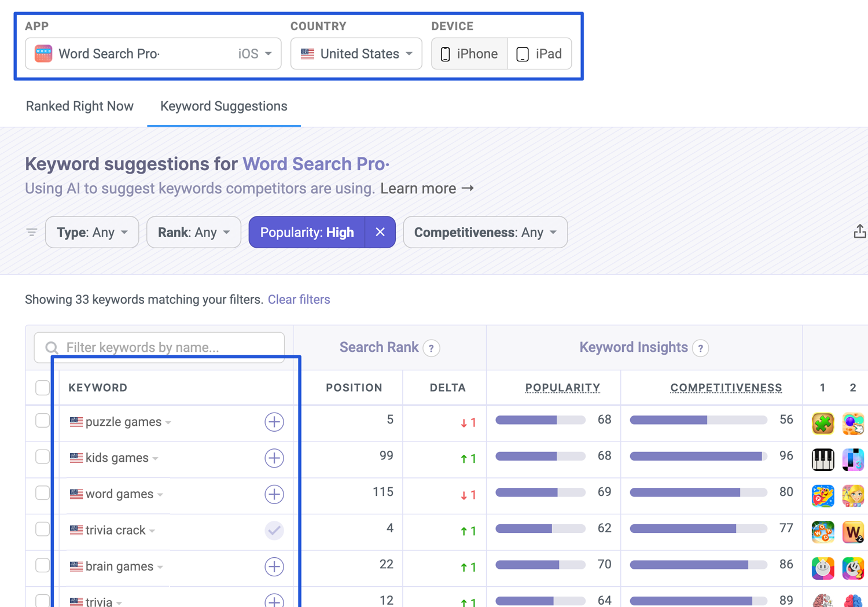This screenshot has height=607, width=868.
Task: Click popularity value 70 for brain games
Action: pyautogui.click(x=604, y=564)
